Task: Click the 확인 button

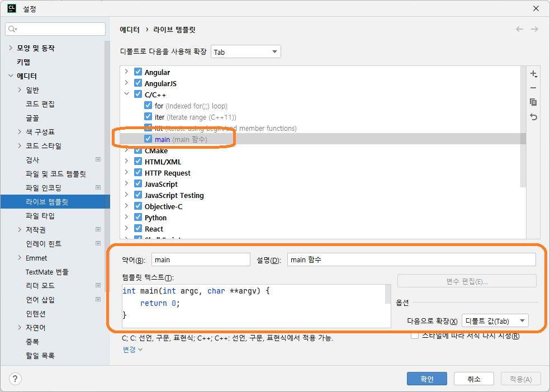Action: pyautogui.click(x=427, y=379)
